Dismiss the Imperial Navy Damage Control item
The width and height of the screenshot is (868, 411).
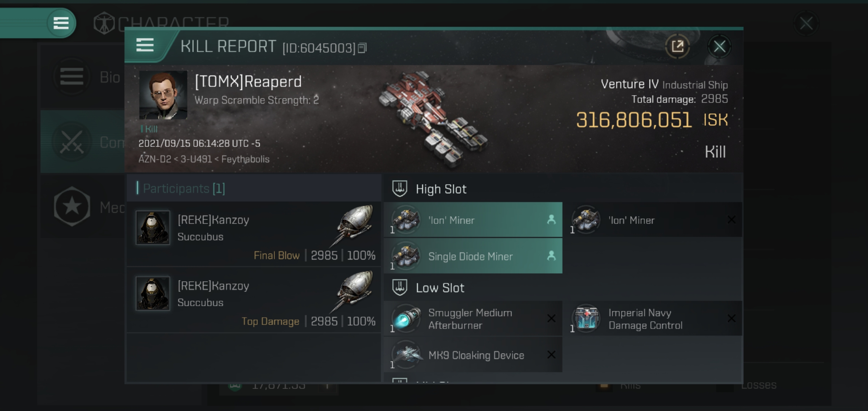pos(731,319)
